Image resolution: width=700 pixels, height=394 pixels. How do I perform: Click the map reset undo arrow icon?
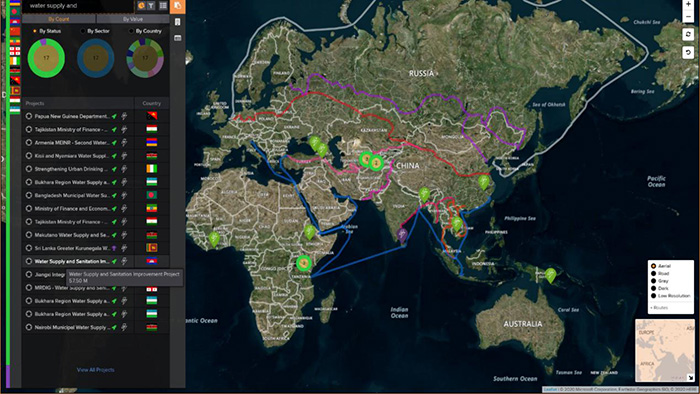click(x=688, y=53)
